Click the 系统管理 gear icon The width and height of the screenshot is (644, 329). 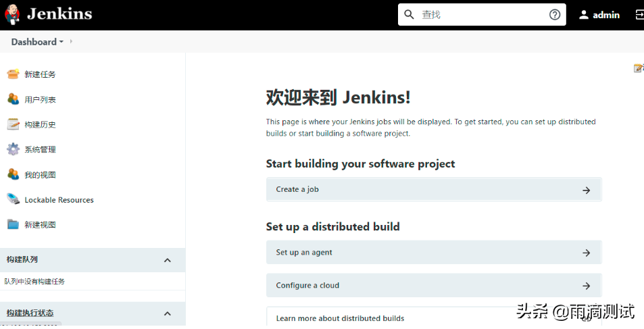[x=13, y=149]
